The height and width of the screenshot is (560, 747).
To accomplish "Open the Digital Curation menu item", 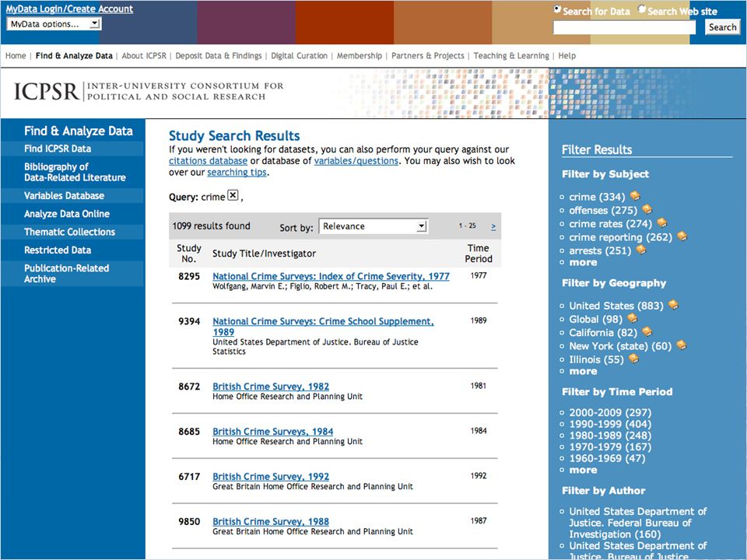I will pos(299,56).
